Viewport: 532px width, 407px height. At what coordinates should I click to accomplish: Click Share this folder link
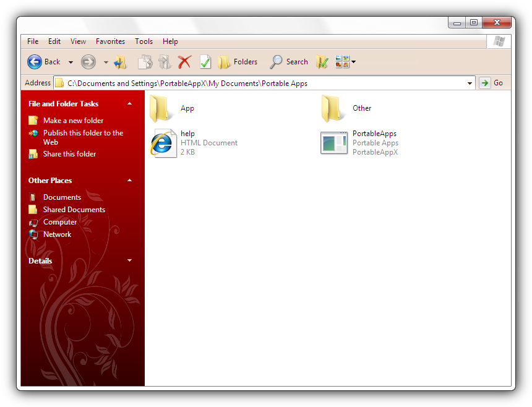(x=69, y=154)
